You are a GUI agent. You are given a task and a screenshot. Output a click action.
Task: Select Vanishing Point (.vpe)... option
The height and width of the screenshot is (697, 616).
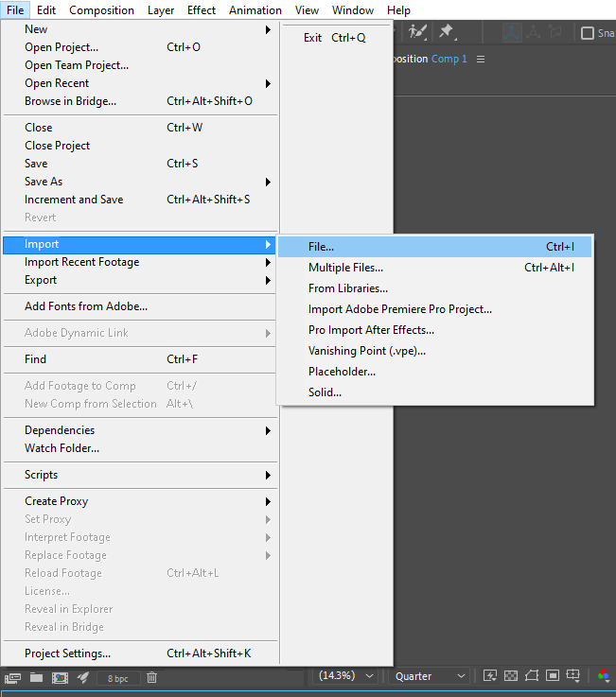tap(434, 351)
